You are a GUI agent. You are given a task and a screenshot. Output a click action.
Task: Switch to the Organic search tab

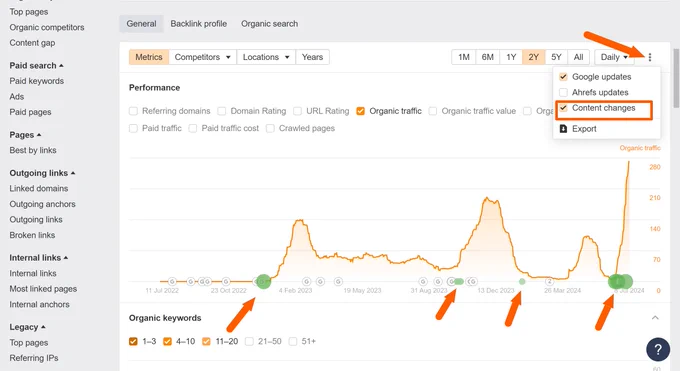pos(269,24)
